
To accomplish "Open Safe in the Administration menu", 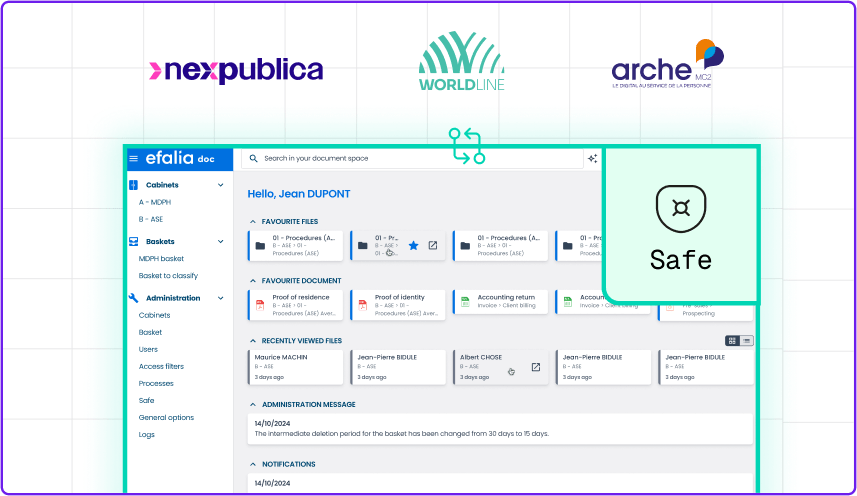I will 146,400.
